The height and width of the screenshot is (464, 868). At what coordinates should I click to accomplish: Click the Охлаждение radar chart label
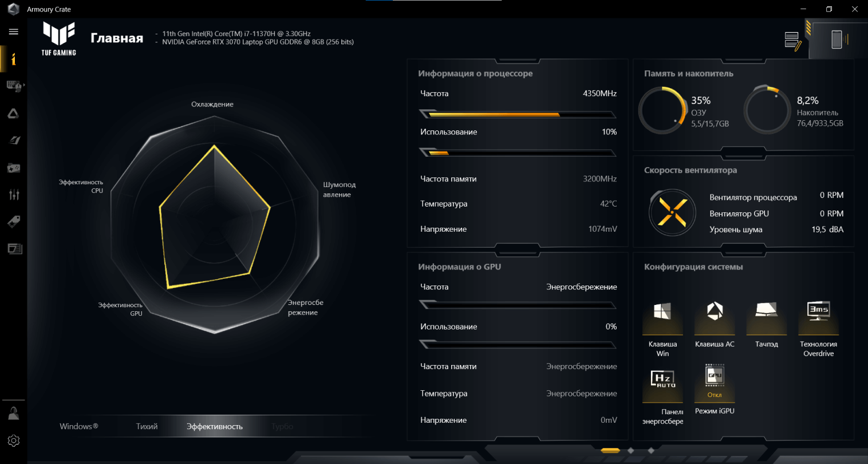(212, 104)
